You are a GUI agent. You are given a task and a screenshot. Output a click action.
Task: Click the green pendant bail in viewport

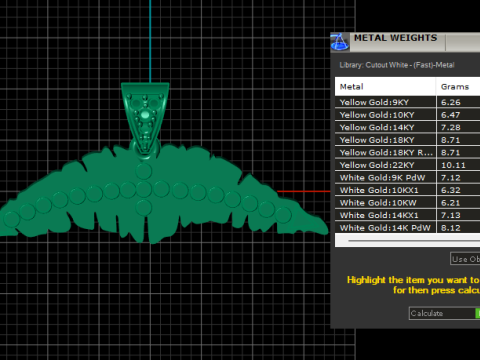point(145,118)
